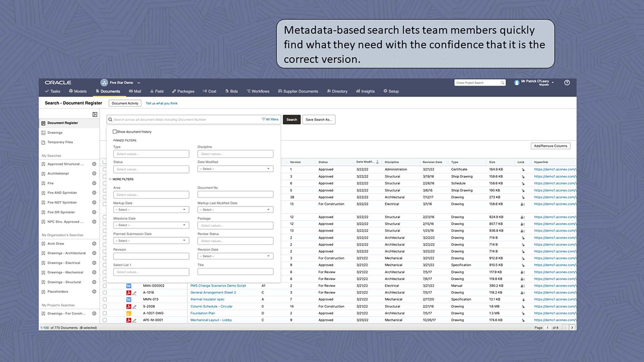Open the Tell us what you think link
Screen dimensions: 644x362
pos(161,103)
